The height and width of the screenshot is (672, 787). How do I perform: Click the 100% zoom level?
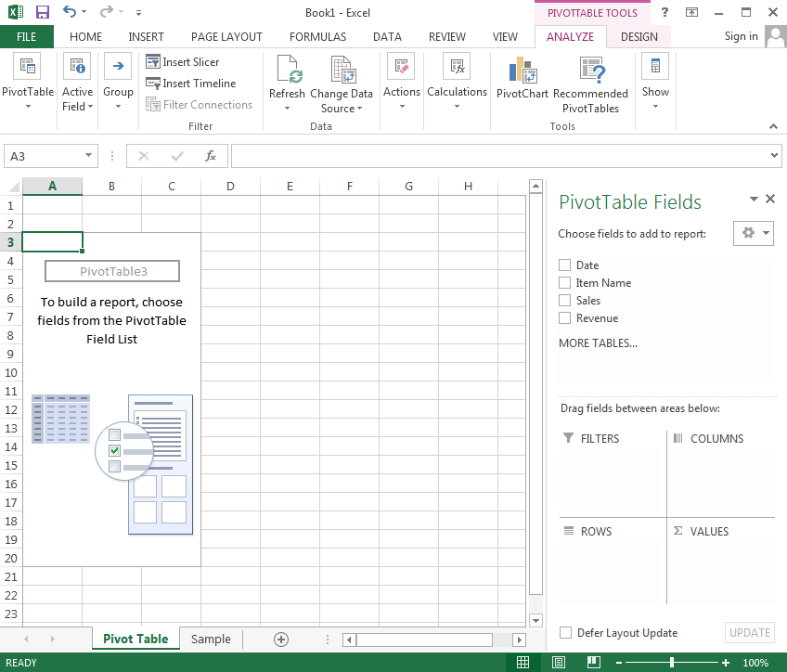point(755,663)
